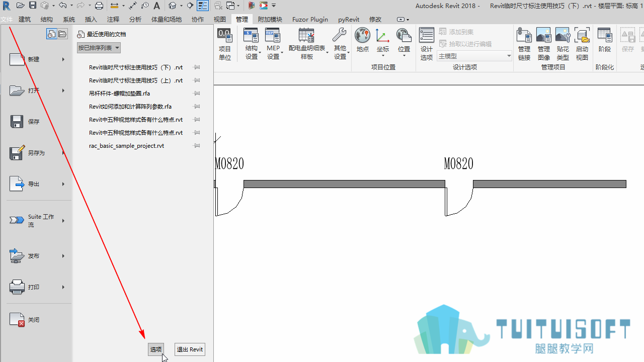Switch file menu to recent documents view
Viewport: 644px width, 362px height.
[51, 34]
